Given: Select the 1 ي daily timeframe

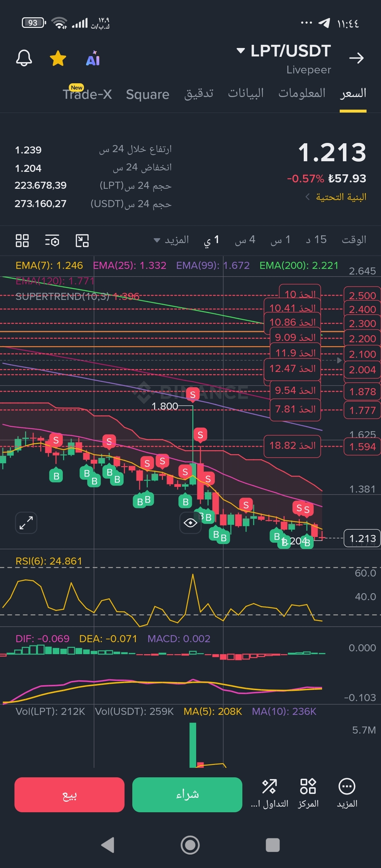Looking at the screenshot, I should (211, 240).
